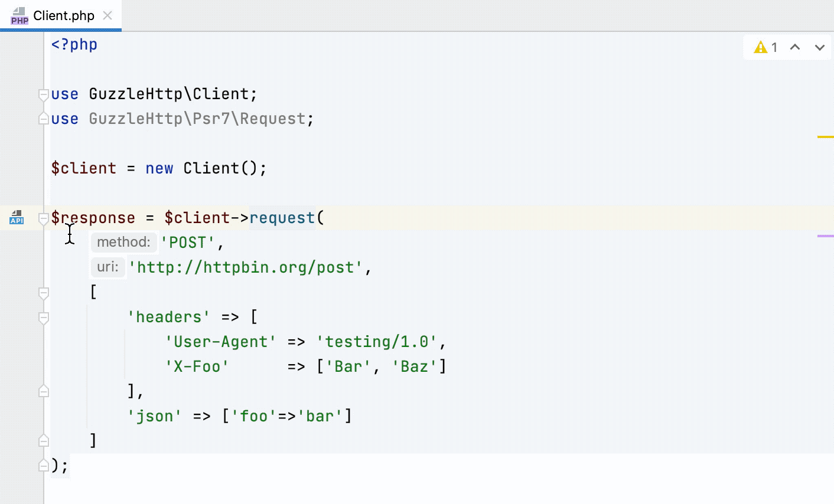Image resolution: width=834 pixels, height=504 pixels.
Task: Collapse the request call using its gutter arrow
Action: tap(43, 218)
